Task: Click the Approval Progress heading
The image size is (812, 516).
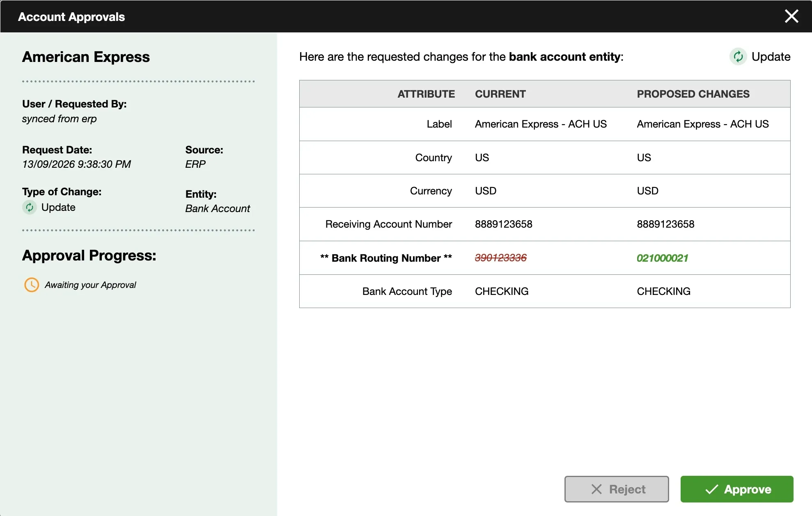Action: (x=89, y=255)
